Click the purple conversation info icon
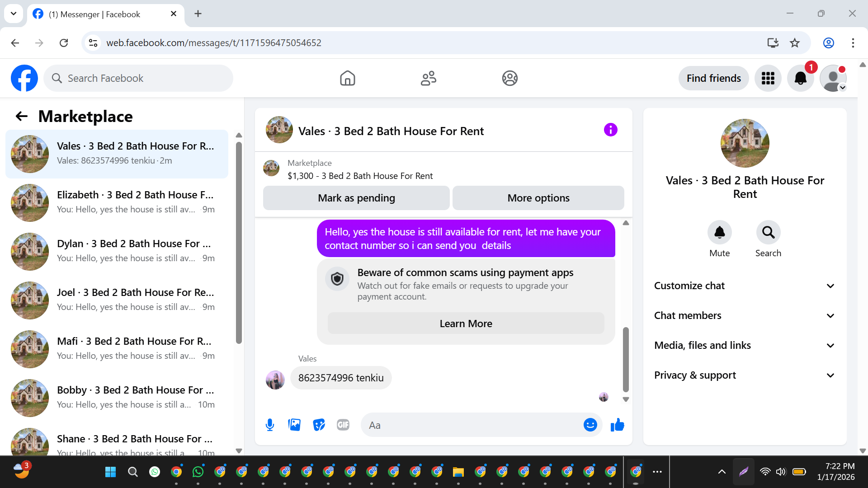This screenshot has height=488, width=868. (610, 130)
